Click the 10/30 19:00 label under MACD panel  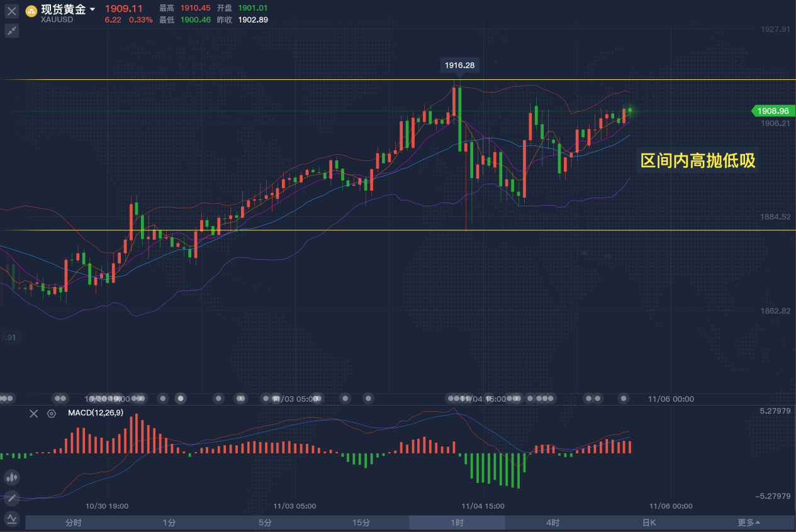pyautogui.click(x=107, y=506)
